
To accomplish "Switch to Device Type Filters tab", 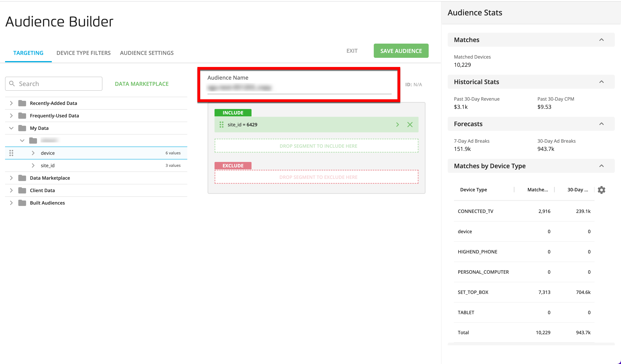I will point(83,53).
